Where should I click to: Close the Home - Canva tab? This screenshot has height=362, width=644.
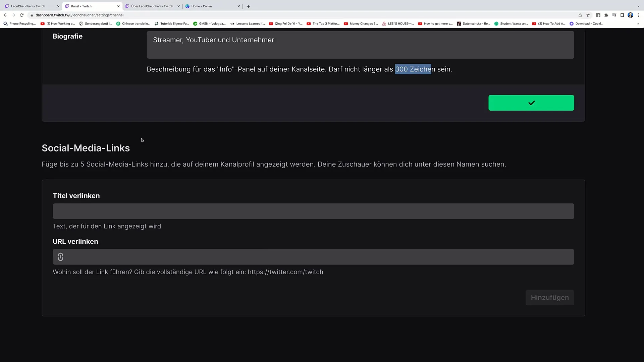coord(239,6)
